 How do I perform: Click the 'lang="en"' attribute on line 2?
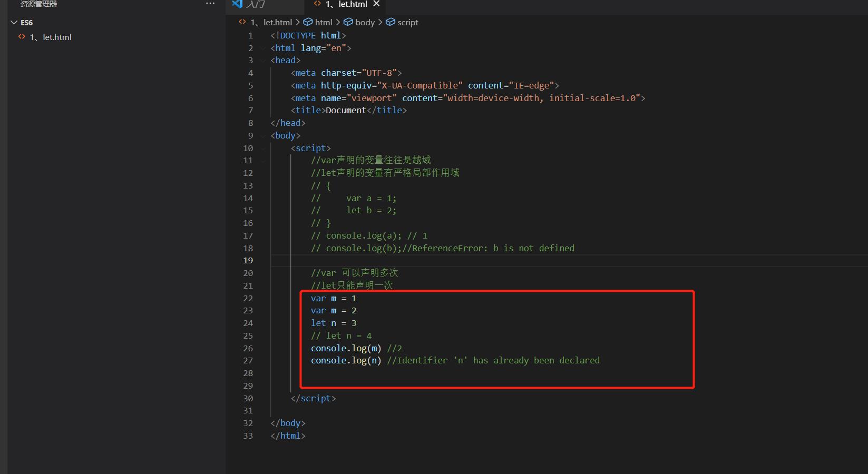point(323,48)
